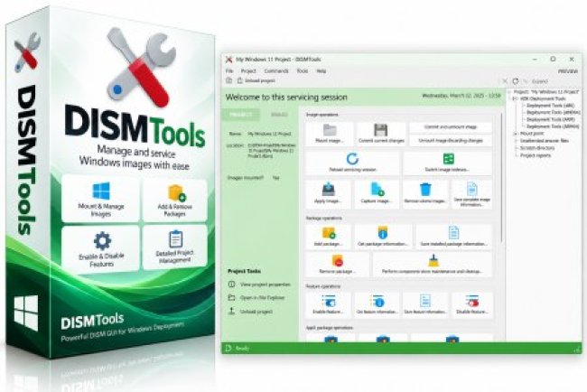
Task: Click the refresh icon above project tree
Action: [x=516, y=81]
